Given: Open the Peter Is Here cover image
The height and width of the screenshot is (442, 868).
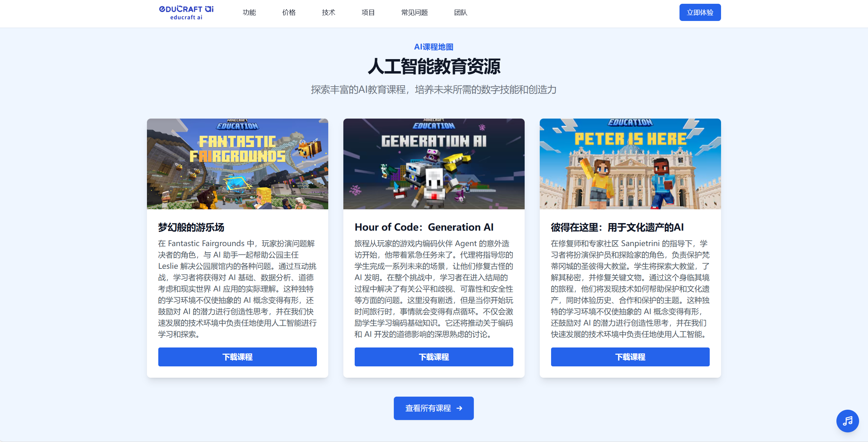Looking at the screenshot, I should [630, 164].
